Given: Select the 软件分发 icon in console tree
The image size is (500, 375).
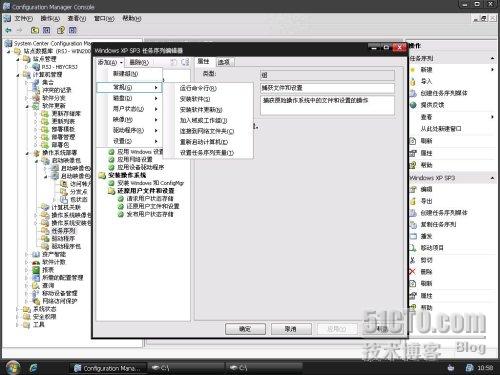Looking at the screenshot, I should (36, 98).
